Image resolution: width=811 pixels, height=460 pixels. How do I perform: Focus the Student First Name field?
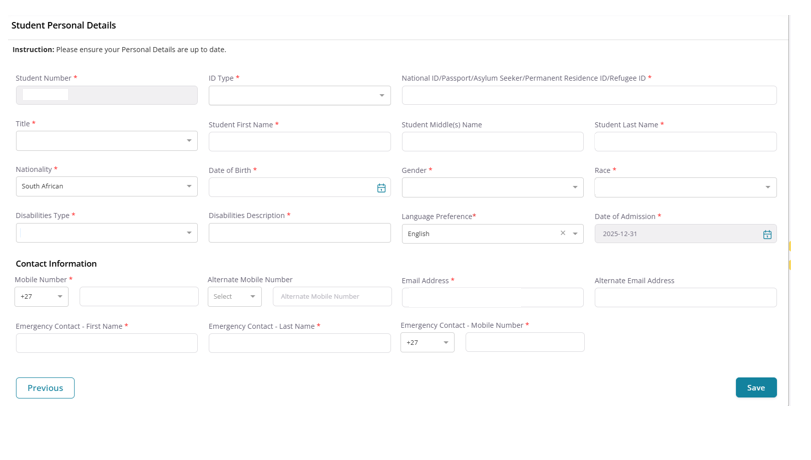point(299,142)
